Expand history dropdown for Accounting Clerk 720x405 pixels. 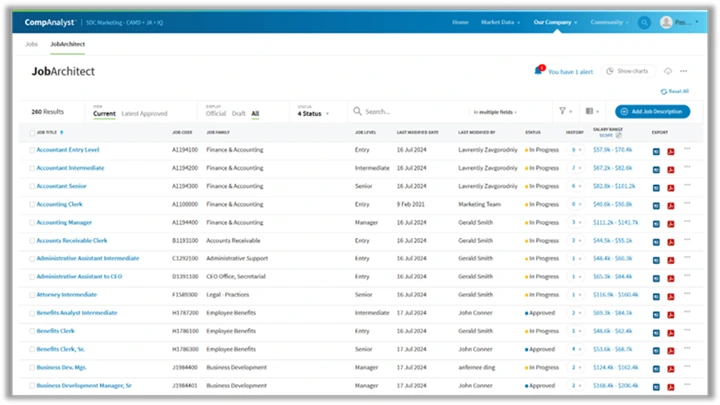[x=575, y=204]
